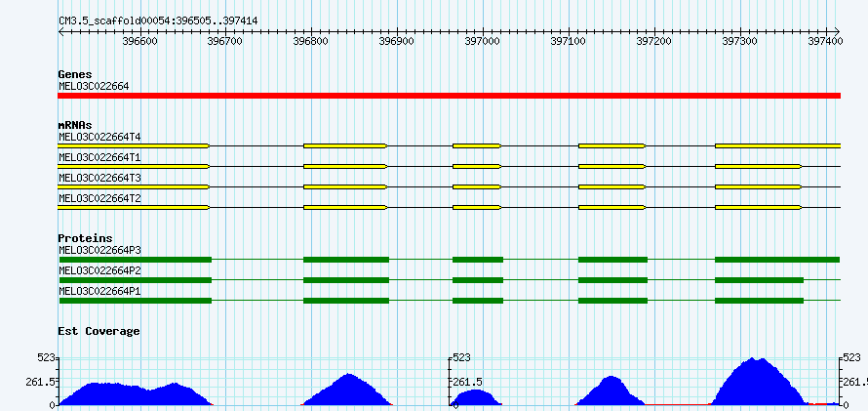This screenshot has width=868, height=411.
Task: Click the Genes track title
Action: (75, 74)
